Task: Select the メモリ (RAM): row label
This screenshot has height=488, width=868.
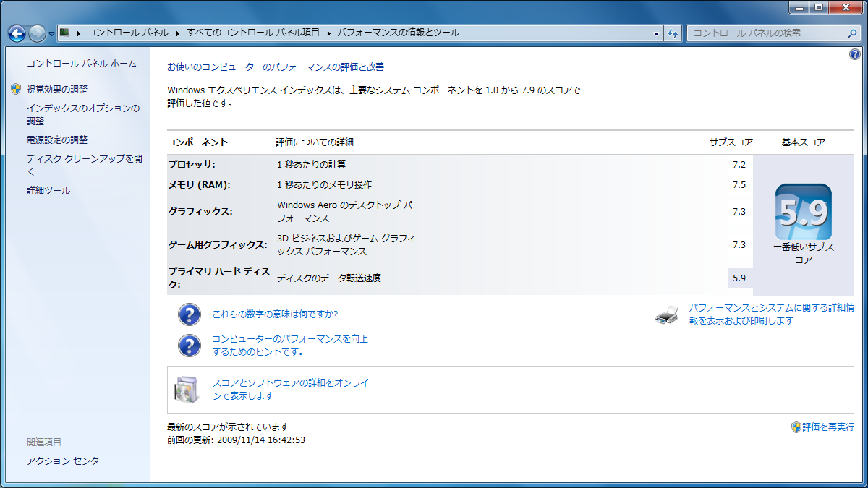Action: [199, 185]
